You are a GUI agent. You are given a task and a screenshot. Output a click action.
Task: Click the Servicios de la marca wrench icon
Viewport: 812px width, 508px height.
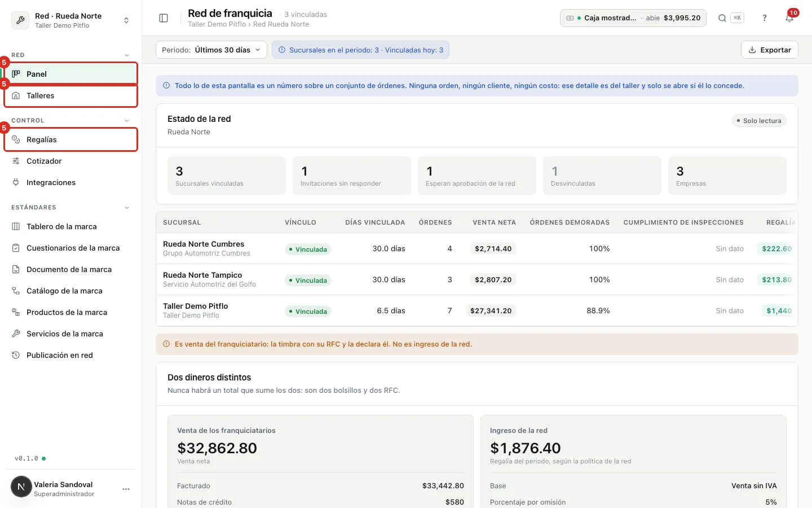coord(16,334)
